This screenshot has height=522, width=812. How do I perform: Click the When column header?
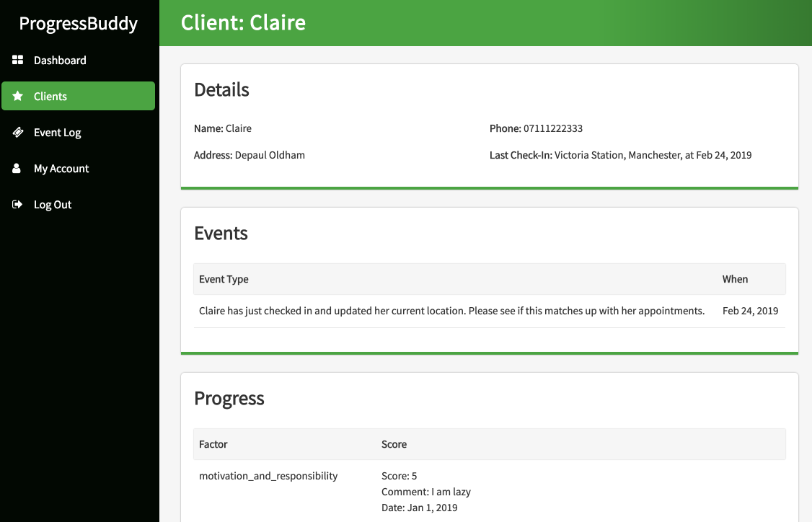pos(736,279)
